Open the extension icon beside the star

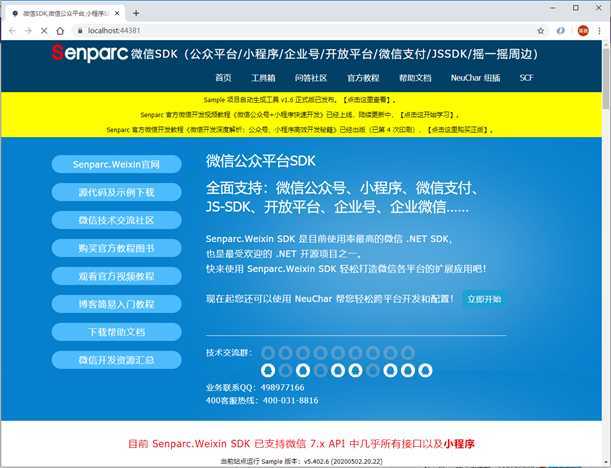tap(560, 31)
